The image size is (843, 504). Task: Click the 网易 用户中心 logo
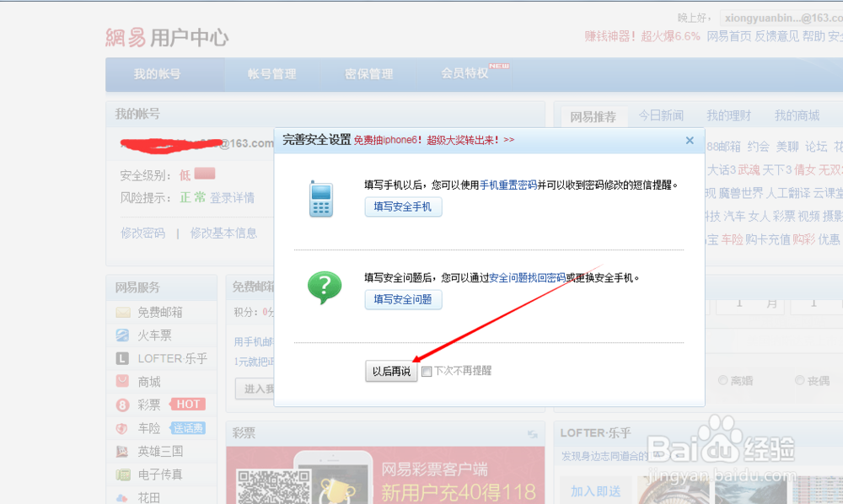tap(167, 38)
